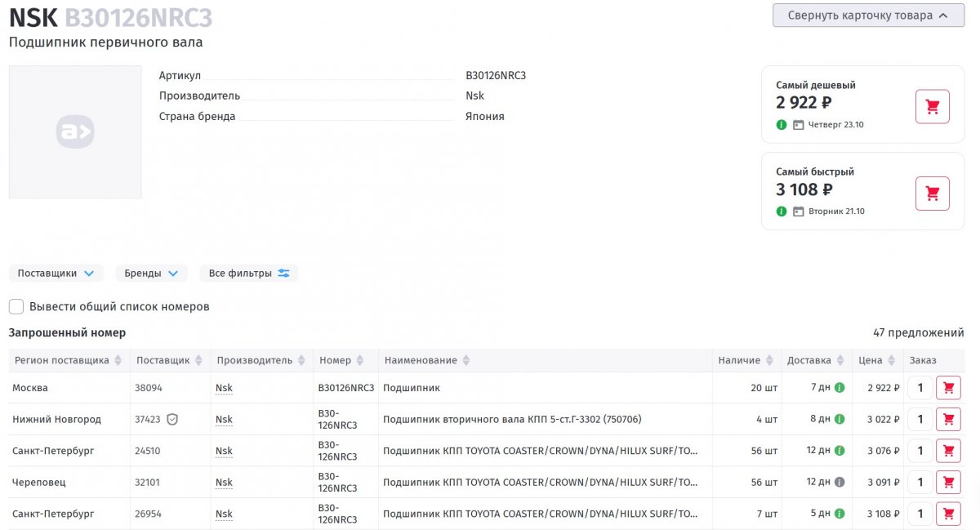Enable Вывести общий список номеров checkbox
980x530 pixels.
[16, 307]
